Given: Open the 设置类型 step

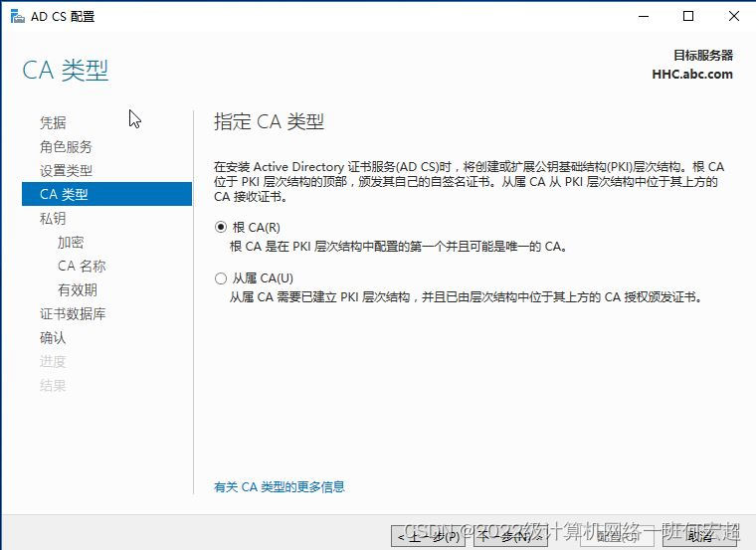Looking at the screenshot, I should (x=66, y=170).
